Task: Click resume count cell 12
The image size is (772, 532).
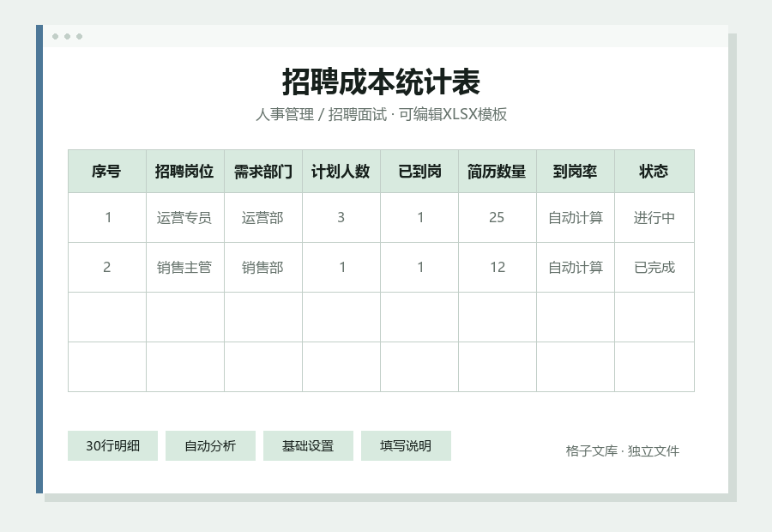Action: 498,268
